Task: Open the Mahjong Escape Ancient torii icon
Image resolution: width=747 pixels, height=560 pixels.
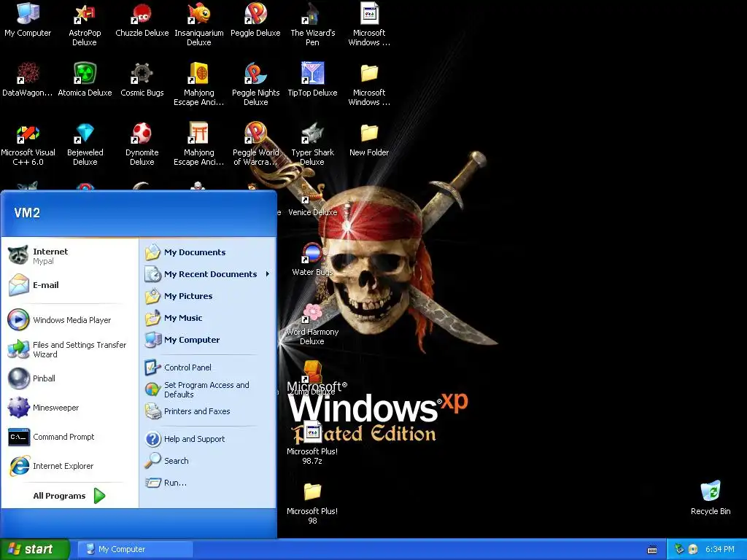Action: point(198,133)
